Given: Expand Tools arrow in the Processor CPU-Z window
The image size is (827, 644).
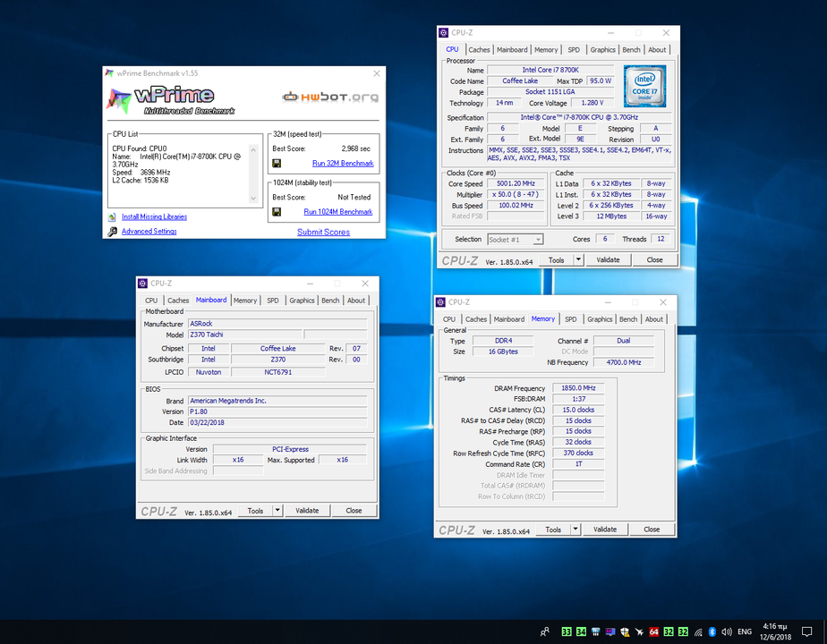Looking at the screenshot, I should click(x=578, y=259).
